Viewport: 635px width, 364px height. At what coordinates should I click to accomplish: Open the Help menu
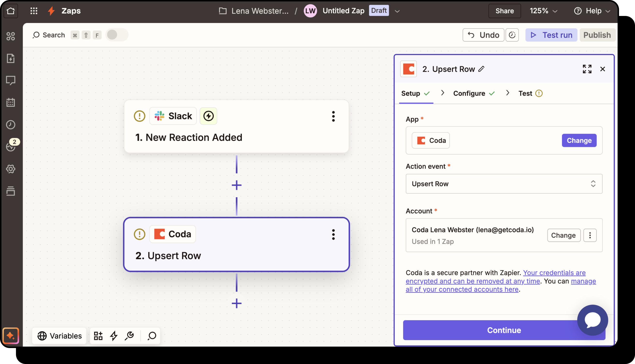pyautogui.click(x=592, y=11)
